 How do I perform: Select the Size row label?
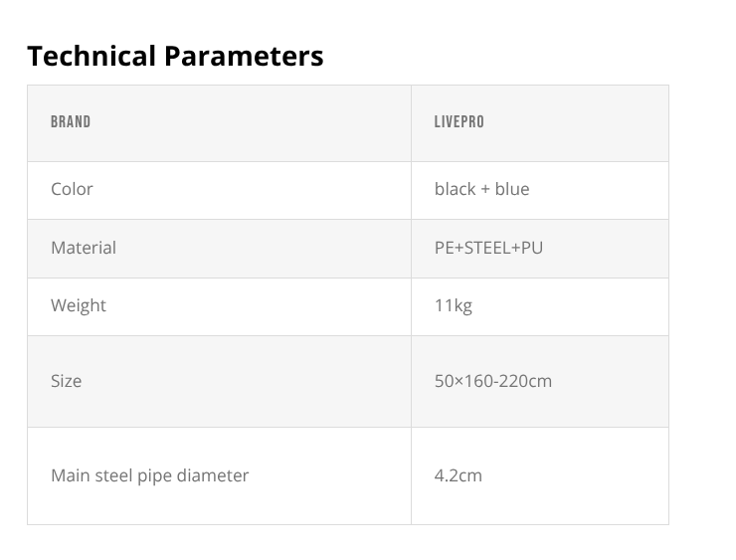click(67, 381)
